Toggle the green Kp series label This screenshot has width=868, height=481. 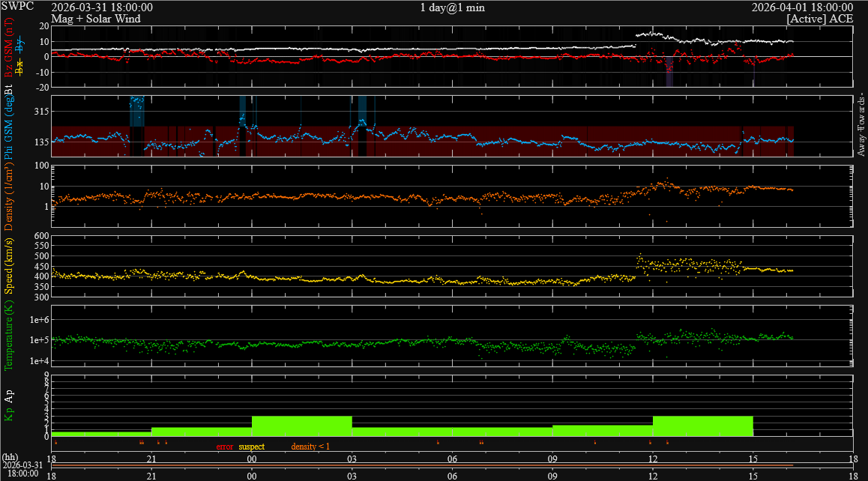coord(9,414)
